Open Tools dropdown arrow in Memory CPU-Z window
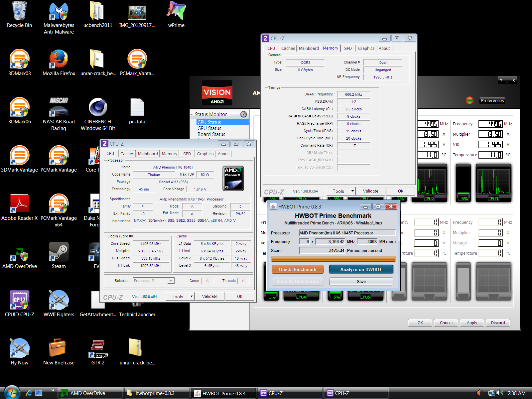532x399 pixels. coord(352,191)
